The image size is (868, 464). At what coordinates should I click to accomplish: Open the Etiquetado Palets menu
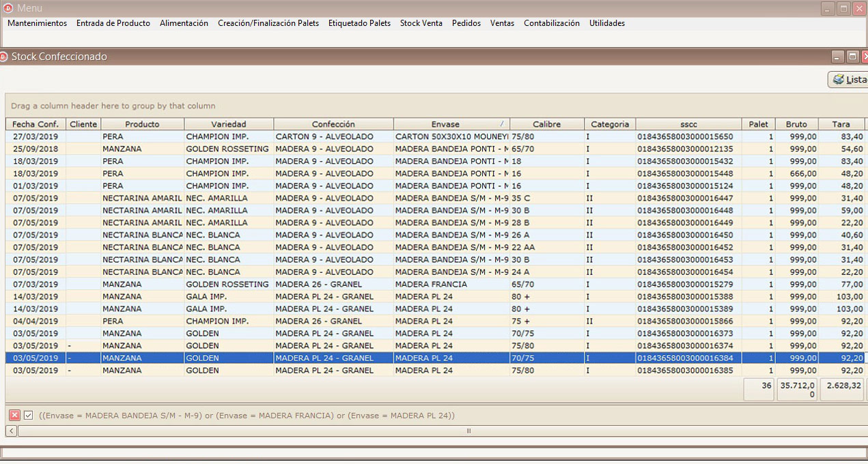click(359, 23)
